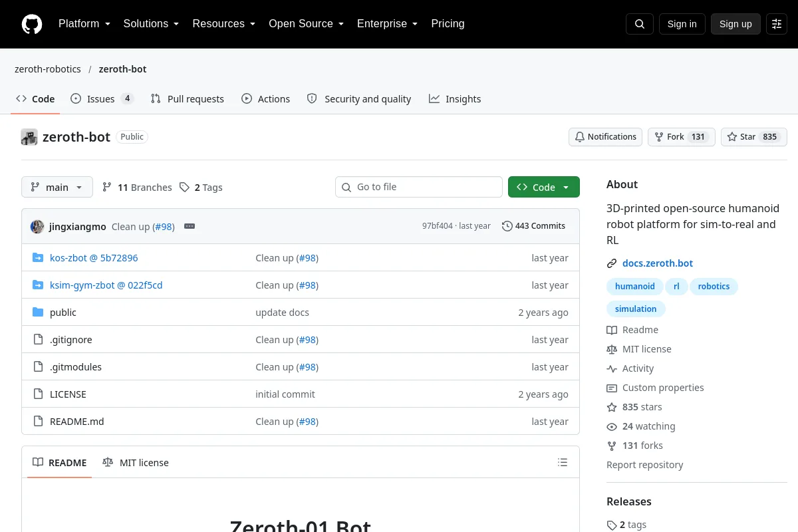Click the rl topic tag
798x532 pixels.
click(676, 287)
